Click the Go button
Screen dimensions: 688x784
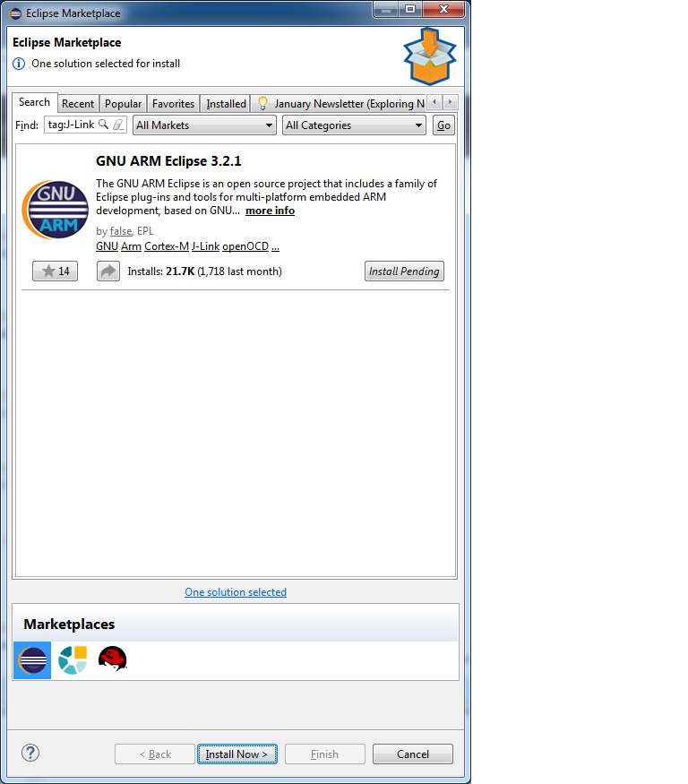443,125
